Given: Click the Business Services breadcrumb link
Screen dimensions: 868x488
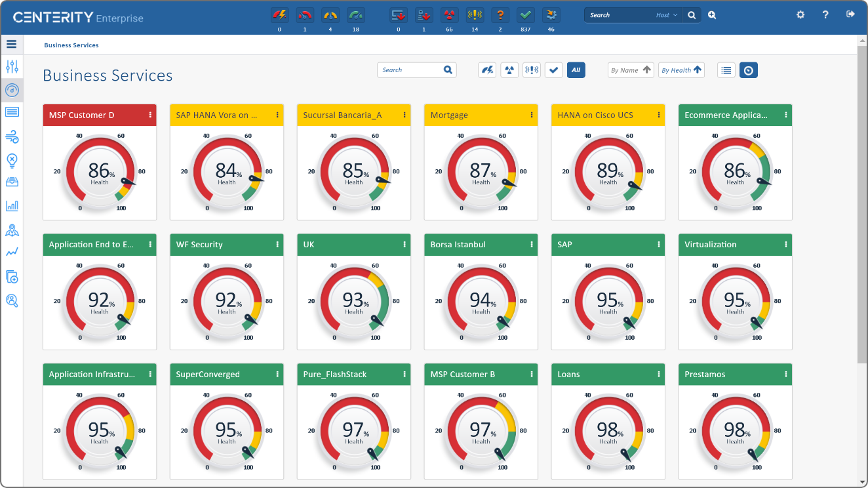Looking at the screenshot, I should 69,45.
